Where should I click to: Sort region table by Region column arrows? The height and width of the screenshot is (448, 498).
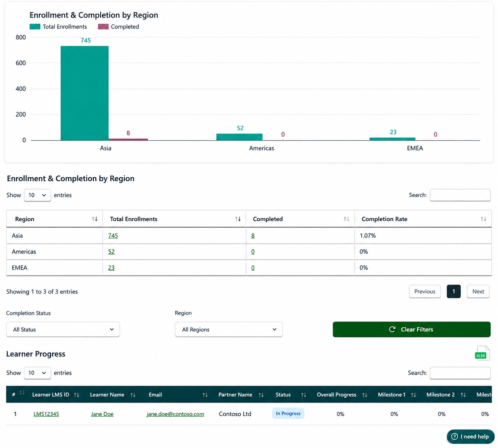coord(95,219)
